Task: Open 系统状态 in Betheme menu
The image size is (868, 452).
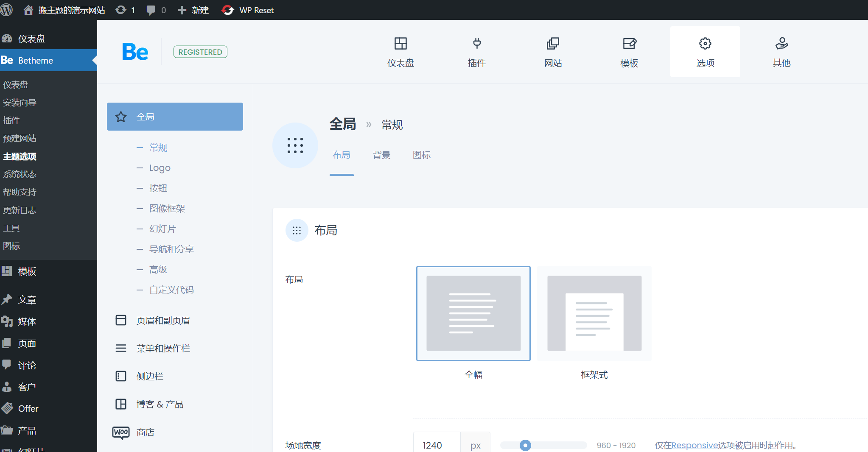Action: click(x=20, y=174)
